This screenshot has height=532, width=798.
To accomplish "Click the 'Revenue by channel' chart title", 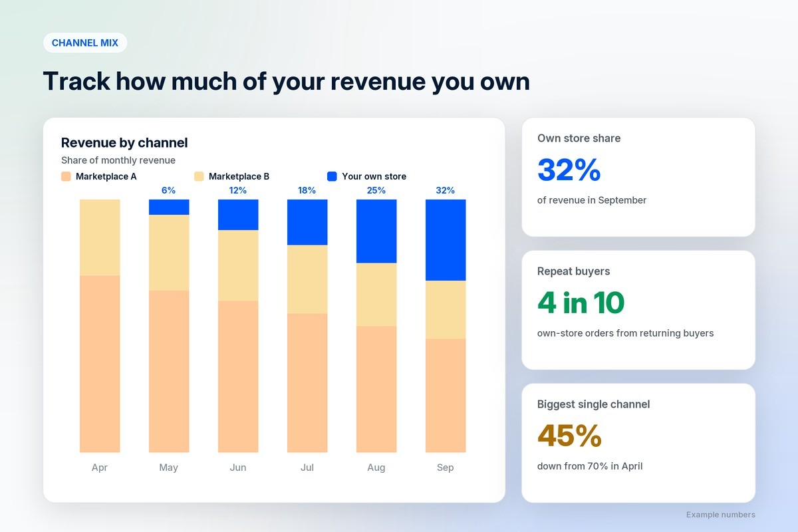I will [x=124, y=142].
